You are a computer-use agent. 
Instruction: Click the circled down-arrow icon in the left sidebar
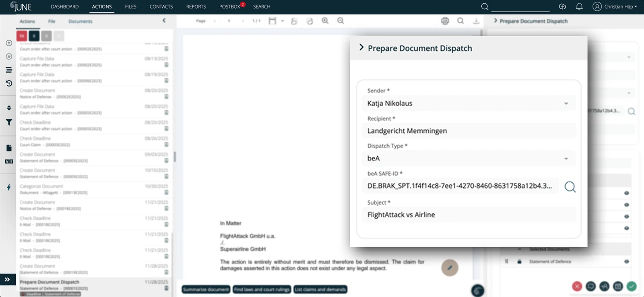9,57
